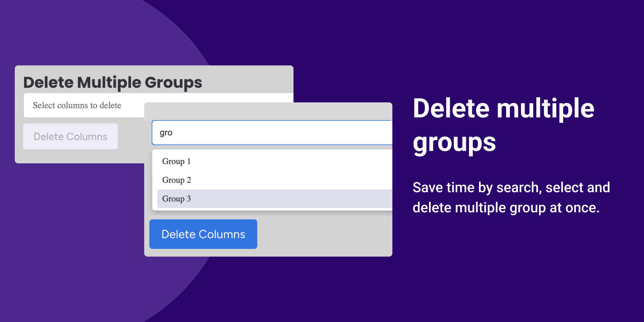This screenshot has width=644, height=322.
Task: Focus the search field containing 'gro'
Action: [272, 132]
